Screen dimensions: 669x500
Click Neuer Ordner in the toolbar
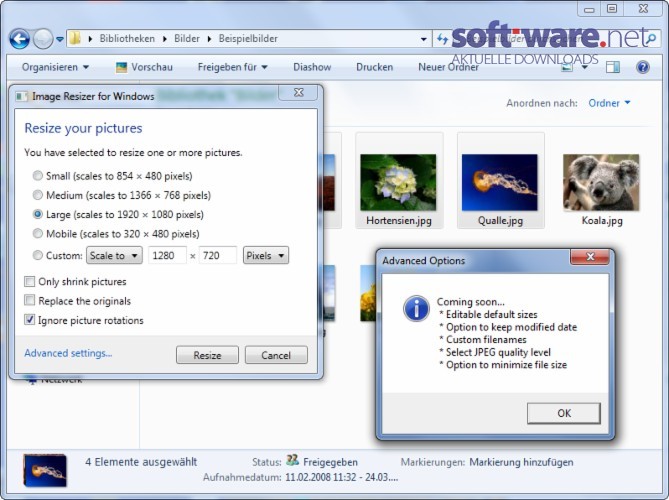(x=448, y=67)
